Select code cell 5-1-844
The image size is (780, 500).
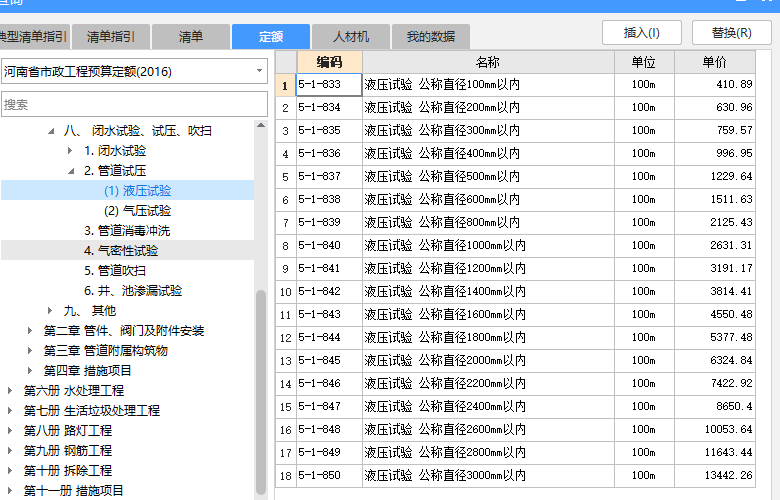click(x=329, y=337)
